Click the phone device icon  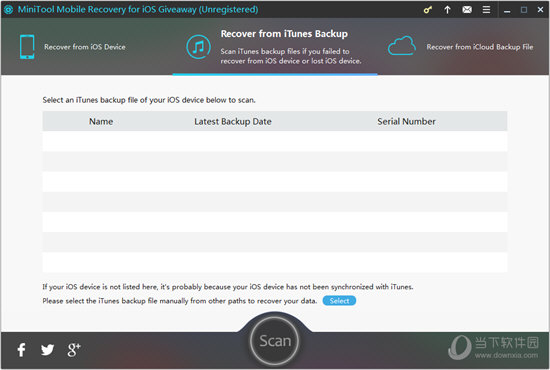(27, 47)
